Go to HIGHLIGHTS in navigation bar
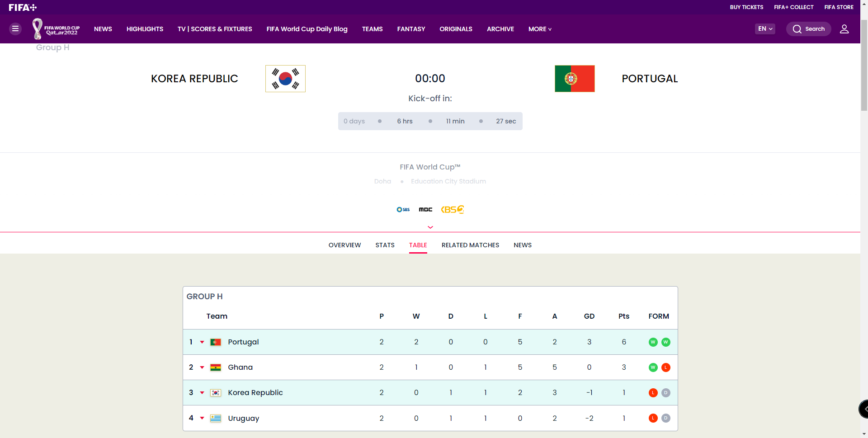The width and height of the screenshot is (868, 438). click(145, 29)
